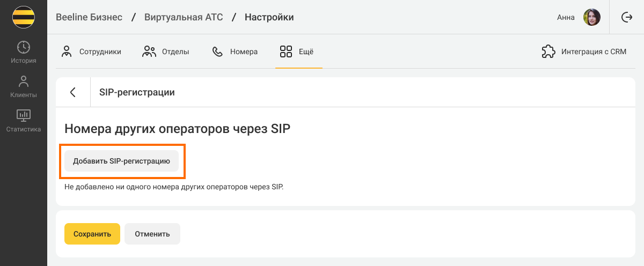The width and height of the screenshot is (644, 266).
Task: Click the puzzle-piece CRM integration icon
Action: pyautogui.click(x=548, y=51)
